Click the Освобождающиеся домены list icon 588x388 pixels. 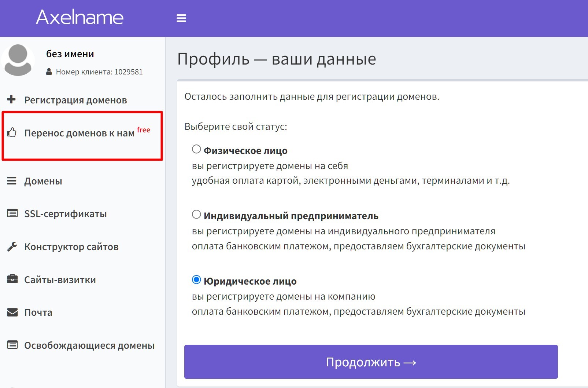tap(12, 345)
